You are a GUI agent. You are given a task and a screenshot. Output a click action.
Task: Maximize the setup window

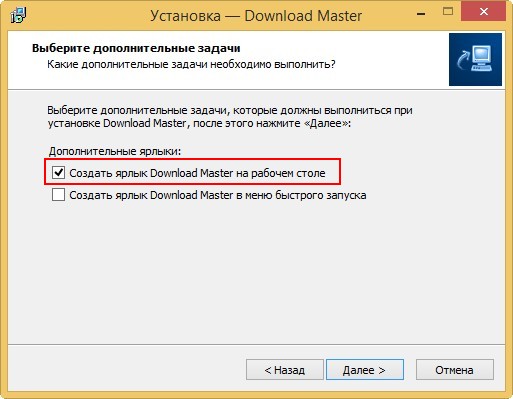click(x=448, y=12)
